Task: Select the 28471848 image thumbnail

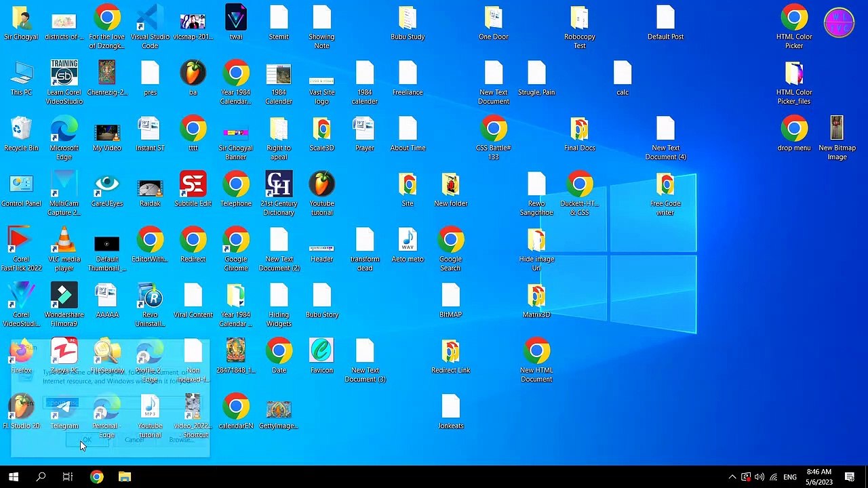Action: pos(236,356)
